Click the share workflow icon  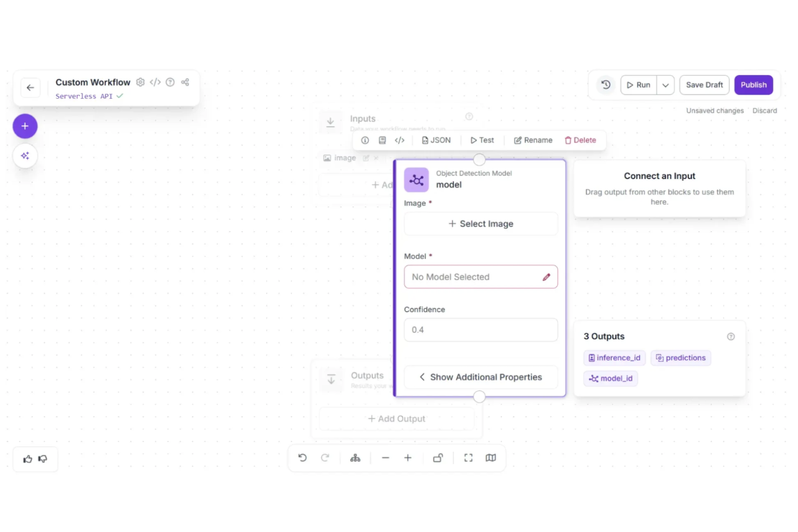click(x=185, y=82)
